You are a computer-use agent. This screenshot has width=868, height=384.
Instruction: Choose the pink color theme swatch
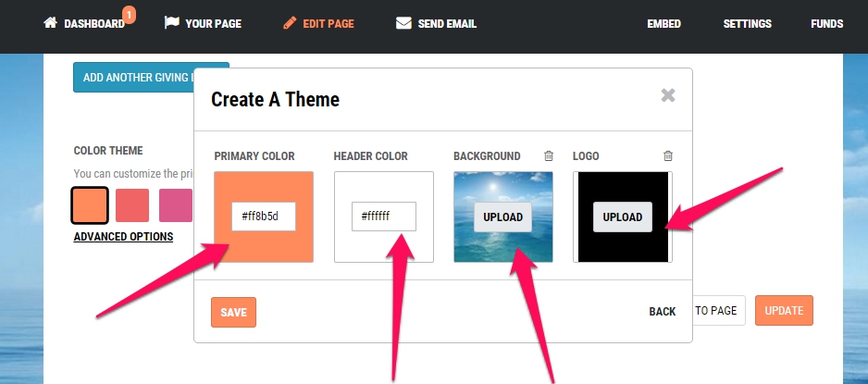pyautogui.click(x=176, y=205)
